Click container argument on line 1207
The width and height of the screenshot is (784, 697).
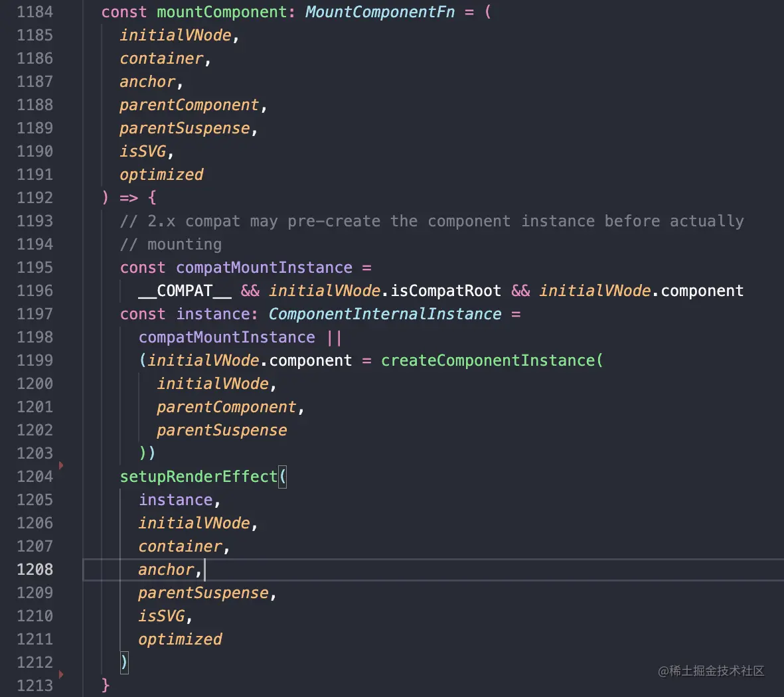181,546
